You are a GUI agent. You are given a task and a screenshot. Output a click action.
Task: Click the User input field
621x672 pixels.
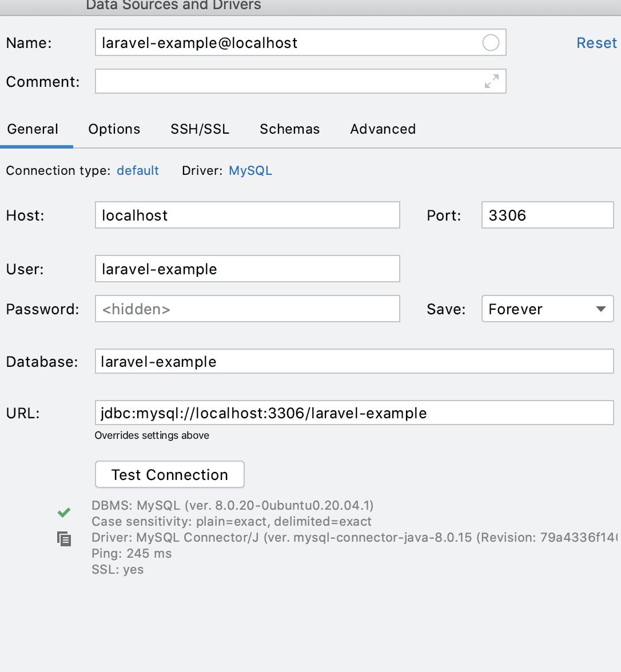coord(248,269)
